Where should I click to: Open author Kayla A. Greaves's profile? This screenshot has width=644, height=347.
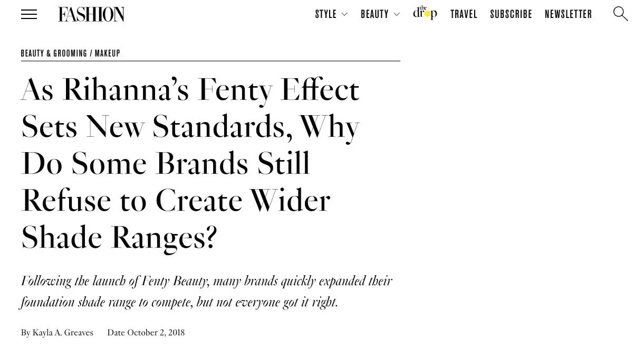click(63, 332)
